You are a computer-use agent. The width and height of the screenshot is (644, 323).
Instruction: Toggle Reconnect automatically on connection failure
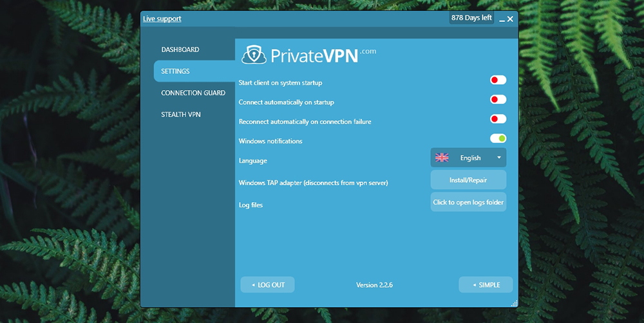click(498, 119)
